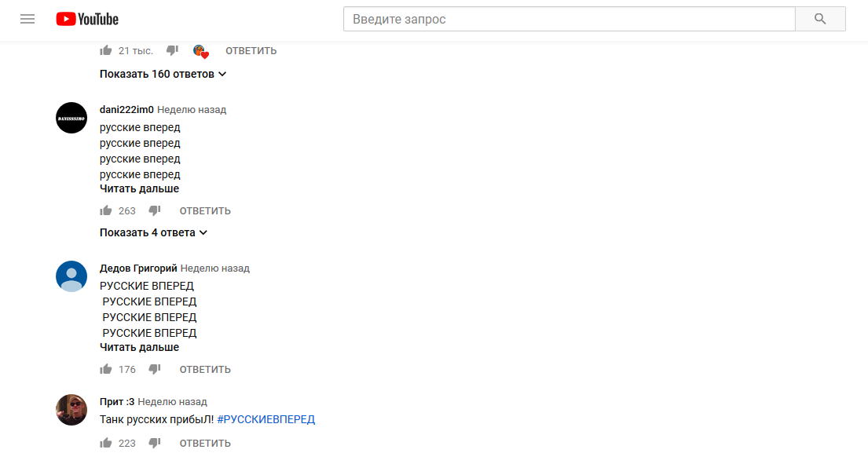
Task: Expand dani222im0's comment with Читать дальше
Action: 140,188
